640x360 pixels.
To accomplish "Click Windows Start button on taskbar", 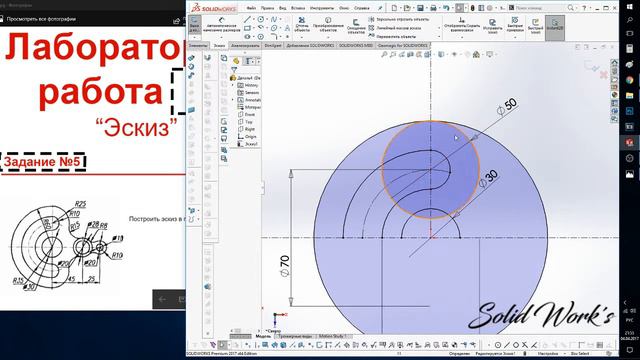I will 629,7.
